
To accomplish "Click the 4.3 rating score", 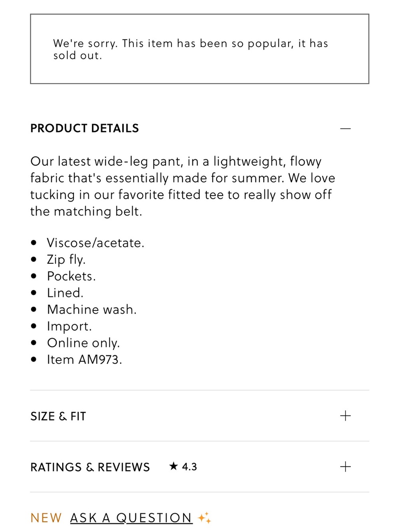I will point(190,467).
